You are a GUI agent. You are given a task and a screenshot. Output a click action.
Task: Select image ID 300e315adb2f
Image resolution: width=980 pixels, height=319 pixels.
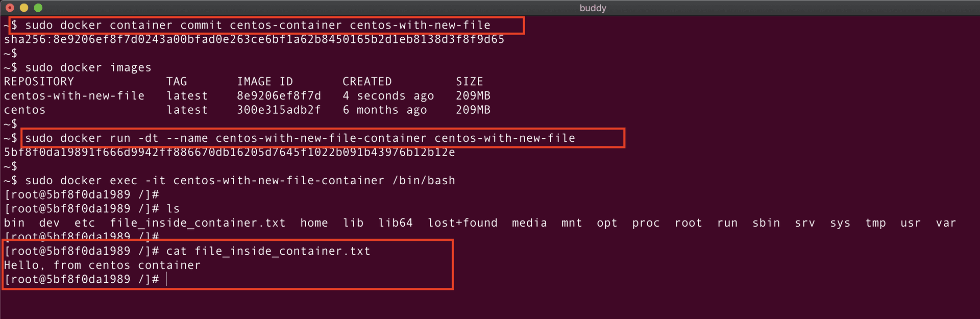click(x=279, y=110)
